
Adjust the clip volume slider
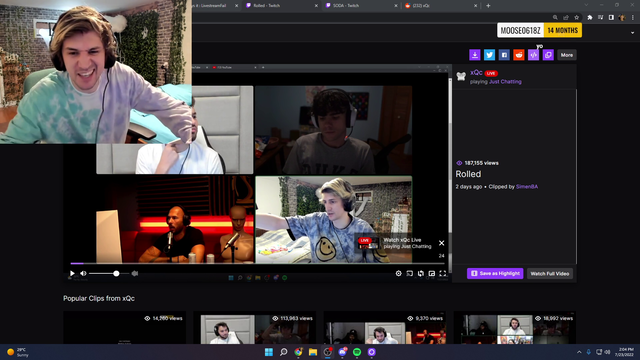click(109, 273)
